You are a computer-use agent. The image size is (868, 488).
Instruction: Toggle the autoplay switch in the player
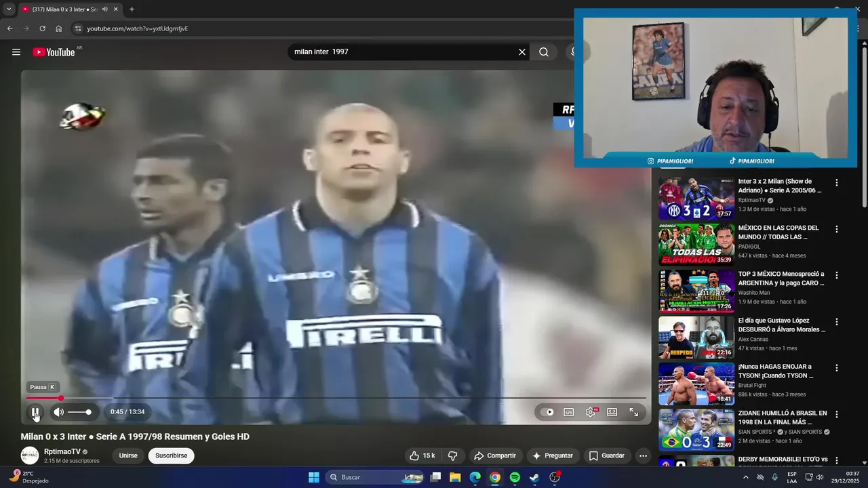pyautogui.click(x=549, y=412)
